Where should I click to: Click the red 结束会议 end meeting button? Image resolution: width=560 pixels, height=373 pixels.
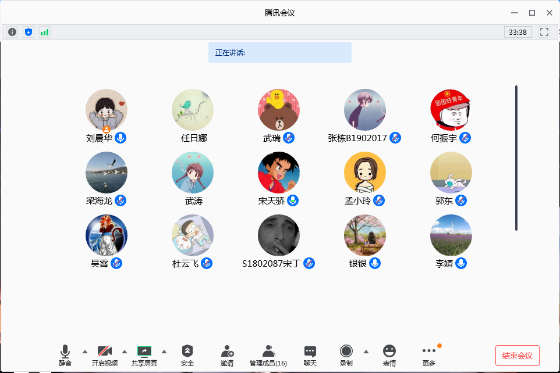(517, 355)
